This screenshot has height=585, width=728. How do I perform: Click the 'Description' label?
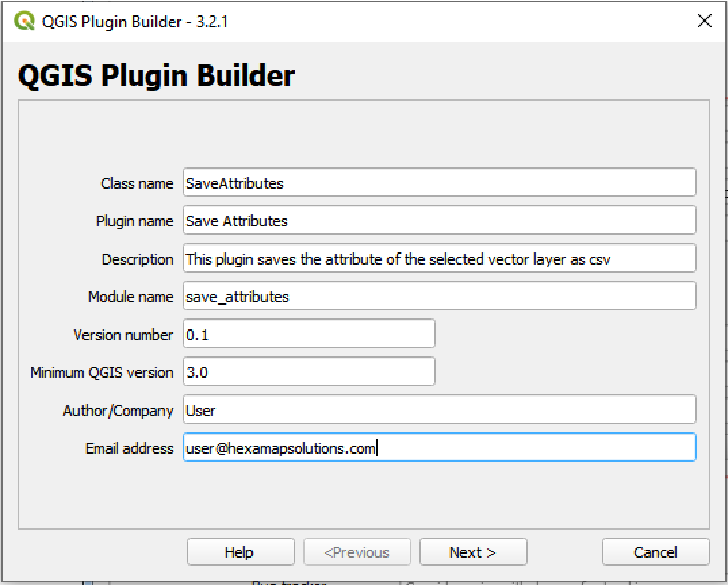click(138, 259)
